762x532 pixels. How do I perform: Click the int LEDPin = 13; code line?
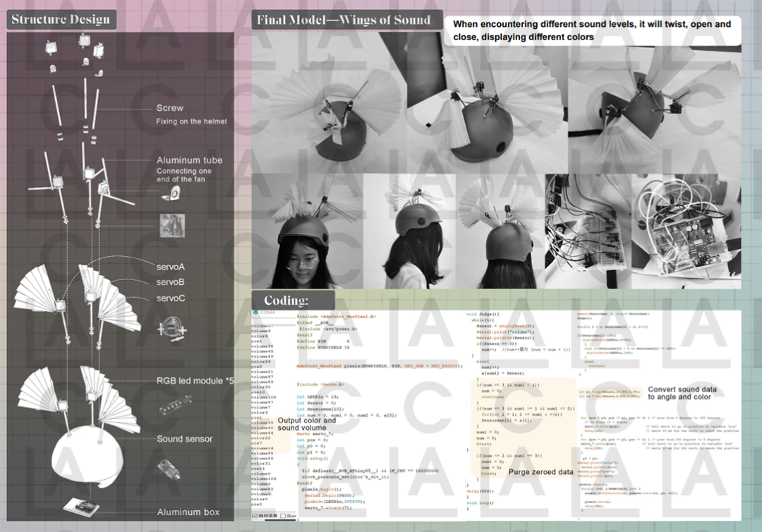pyautogui.click(x=316, y=397)
